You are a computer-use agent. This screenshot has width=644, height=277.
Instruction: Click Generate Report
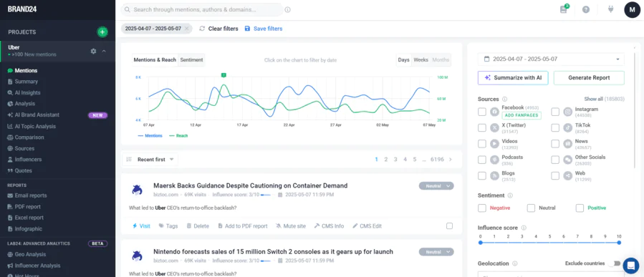tap(589, 77)
